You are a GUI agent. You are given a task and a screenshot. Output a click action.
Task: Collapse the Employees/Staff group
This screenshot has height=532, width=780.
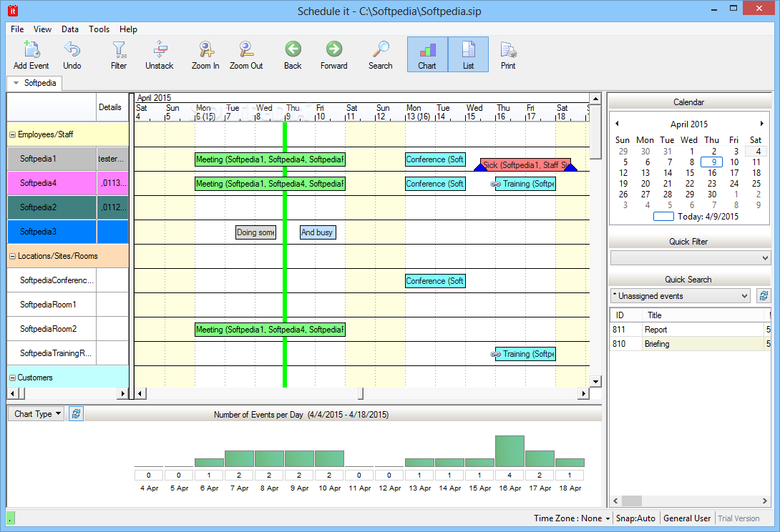12,134
